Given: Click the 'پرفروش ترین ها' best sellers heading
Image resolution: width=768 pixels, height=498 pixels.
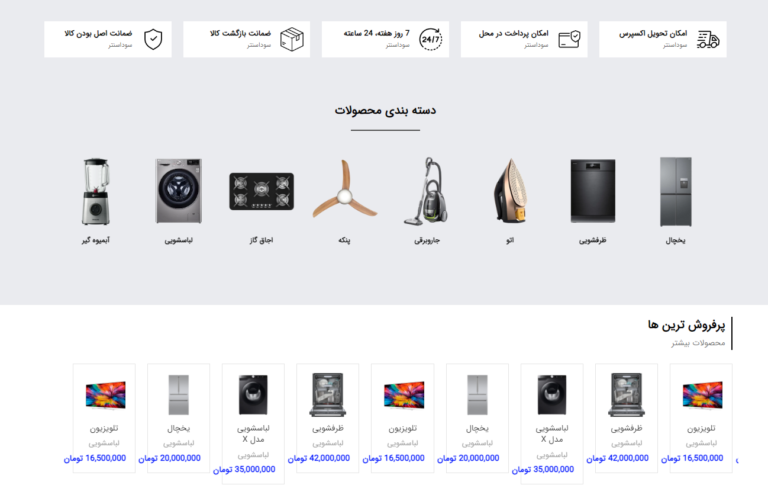Looking at the screenshot, I should pyautogui.click(x=687, y=325).
